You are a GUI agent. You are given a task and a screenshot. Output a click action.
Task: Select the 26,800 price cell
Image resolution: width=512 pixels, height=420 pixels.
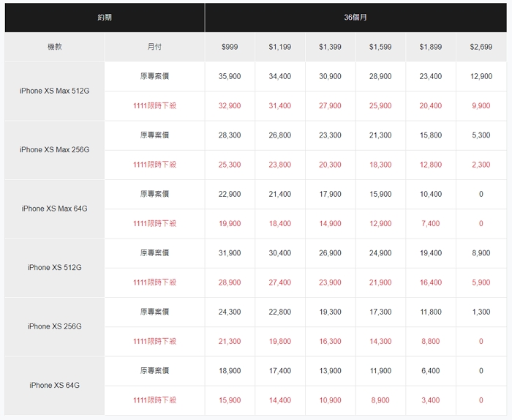(x=280, y=135)
